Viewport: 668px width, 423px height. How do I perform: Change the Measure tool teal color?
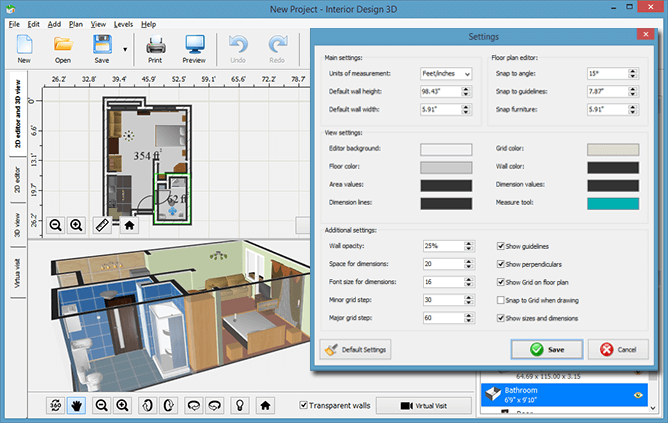[x=613, y=204]
